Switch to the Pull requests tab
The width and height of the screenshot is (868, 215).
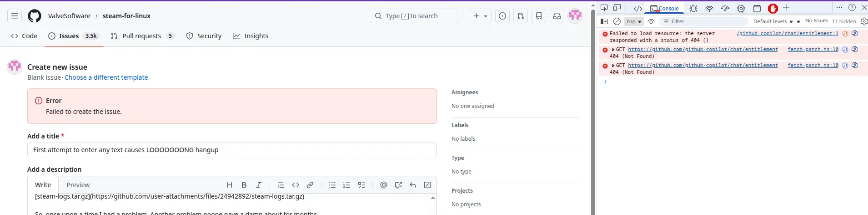click(x=142, y=36)
